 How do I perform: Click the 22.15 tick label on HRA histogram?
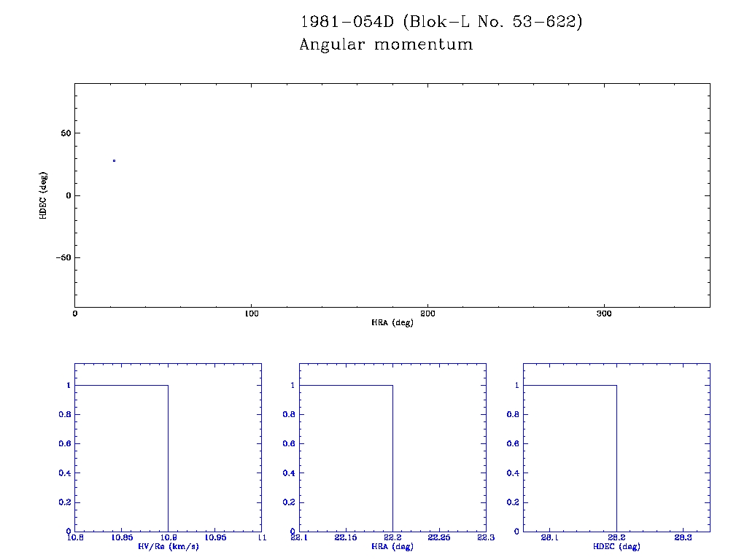(346, 538)
